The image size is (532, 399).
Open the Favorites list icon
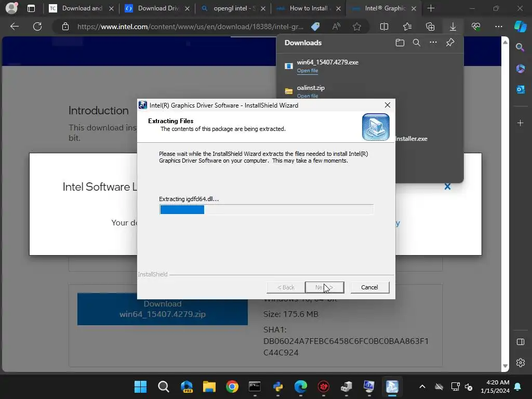[407, 26]
